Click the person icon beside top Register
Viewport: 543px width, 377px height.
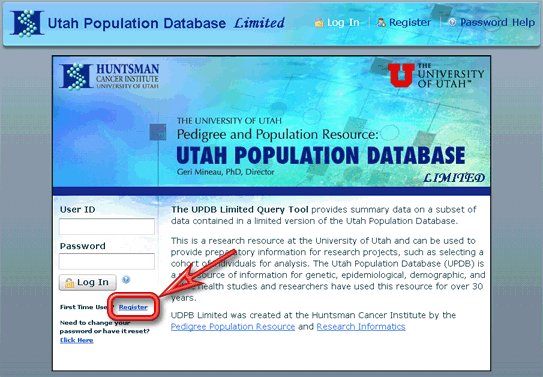(x=381, y=23)
